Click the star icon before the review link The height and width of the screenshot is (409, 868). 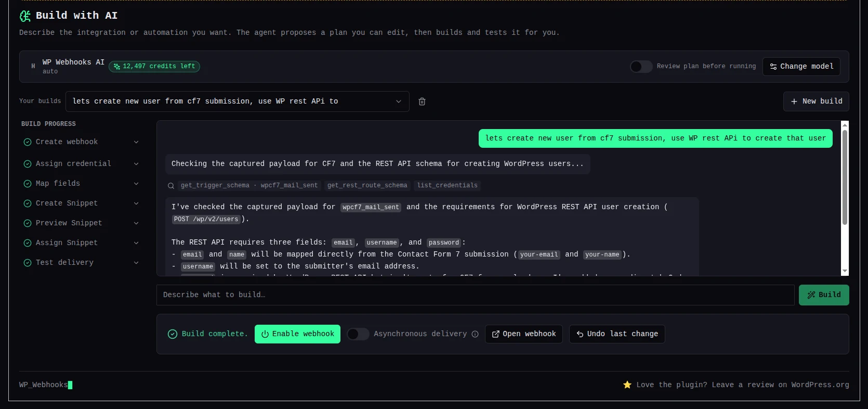[627, 385]
